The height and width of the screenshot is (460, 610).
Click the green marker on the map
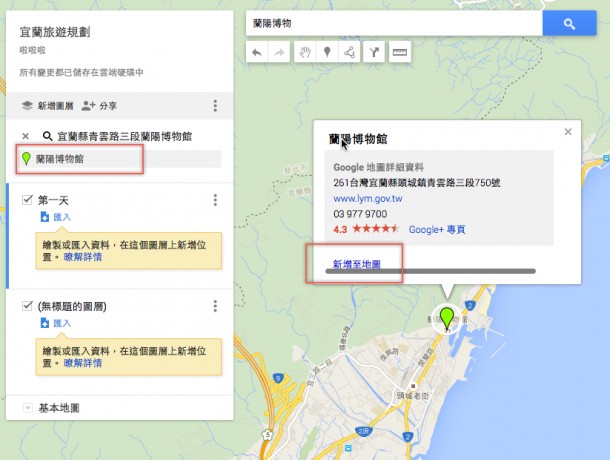pyautogui.click(x=447, y=318)
